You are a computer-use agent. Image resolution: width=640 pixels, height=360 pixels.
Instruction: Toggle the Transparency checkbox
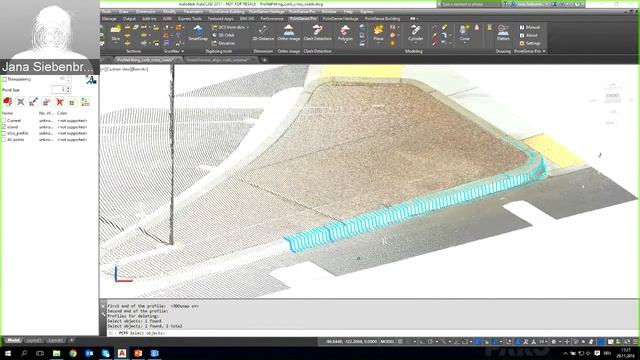point(4,79)
